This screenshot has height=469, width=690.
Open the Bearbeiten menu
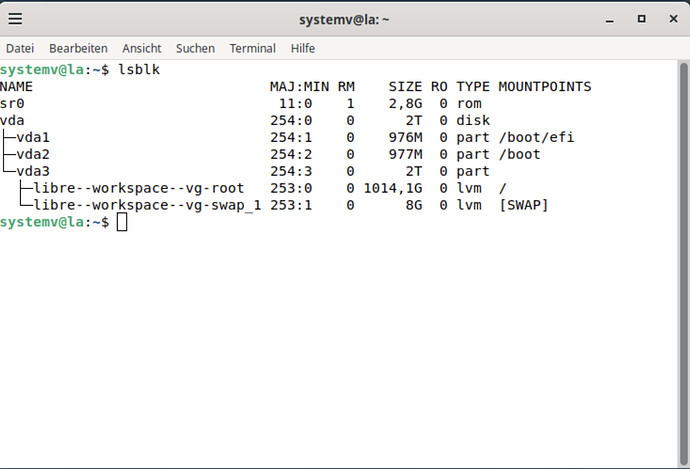click(78, 48)
